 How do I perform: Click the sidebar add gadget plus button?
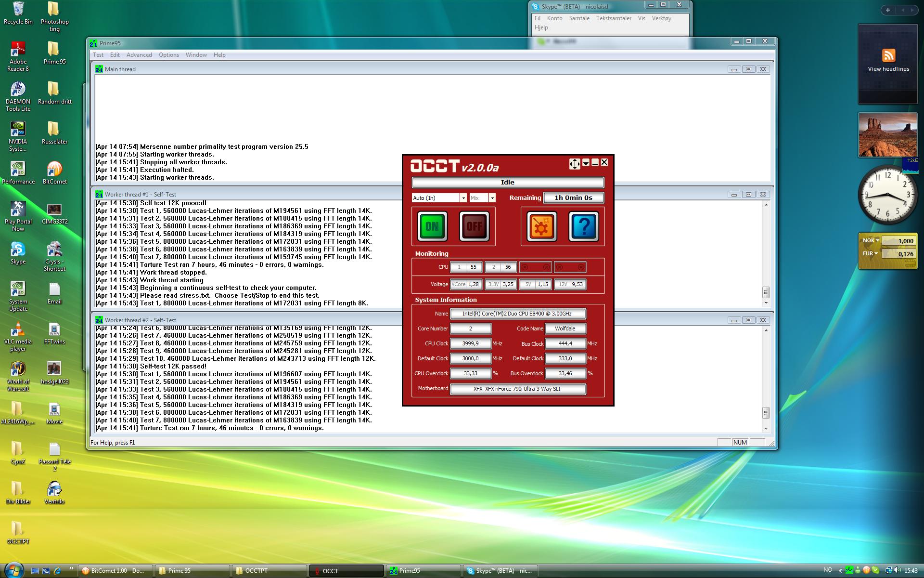pos(888,10)
